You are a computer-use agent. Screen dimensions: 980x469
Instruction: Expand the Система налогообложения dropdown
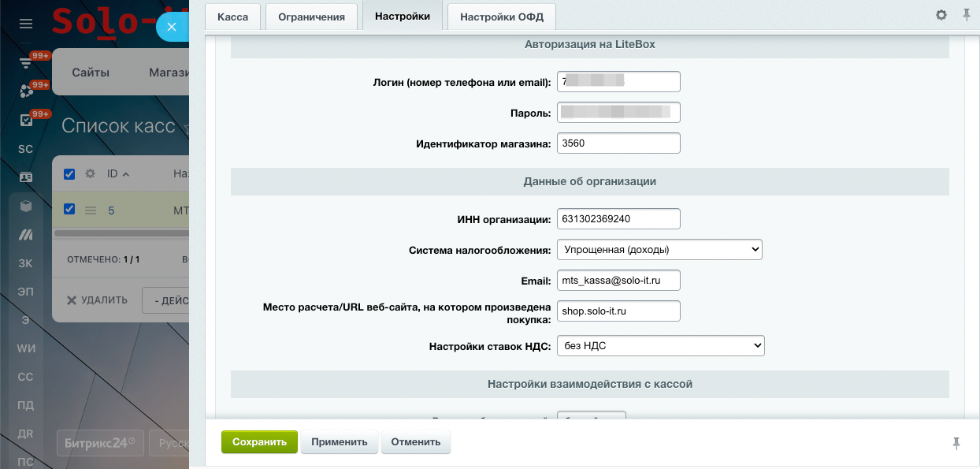[659, 250]
